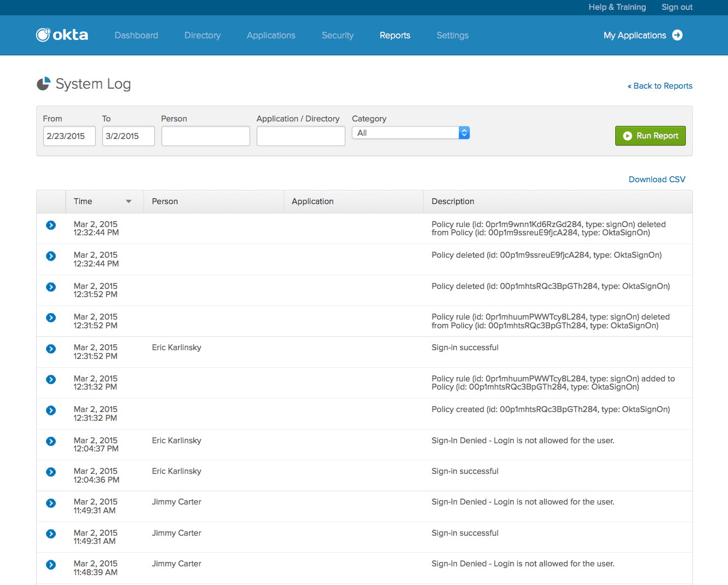Go Back to Reports
Viewport: 728px width, 585px height.
[x=660, y=86]
